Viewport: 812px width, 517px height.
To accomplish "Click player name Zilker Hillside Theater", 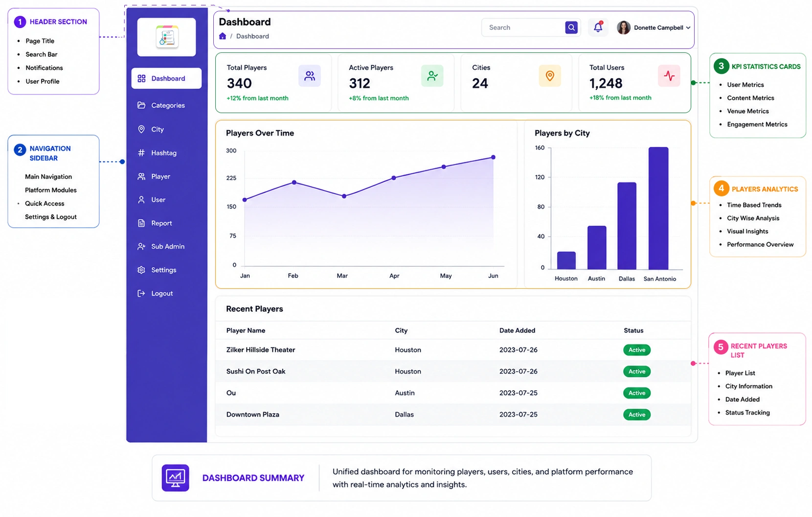I will coord(261,350).
